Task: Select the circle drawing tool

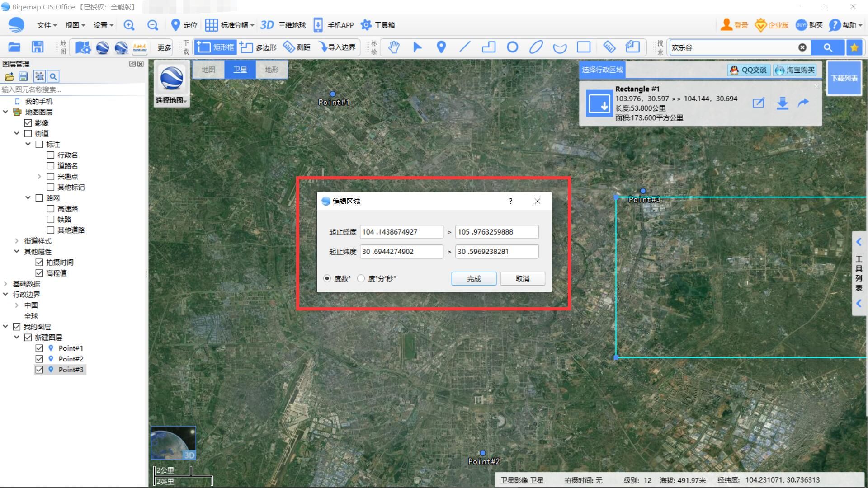Action: [x=512, y=47]
